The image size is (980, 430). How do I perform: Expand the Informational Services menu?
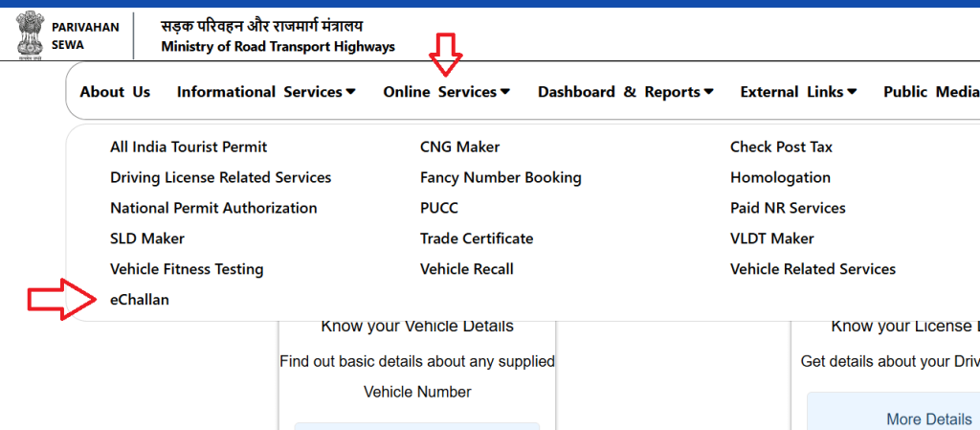pyautogui.click(x=266, y=92)
